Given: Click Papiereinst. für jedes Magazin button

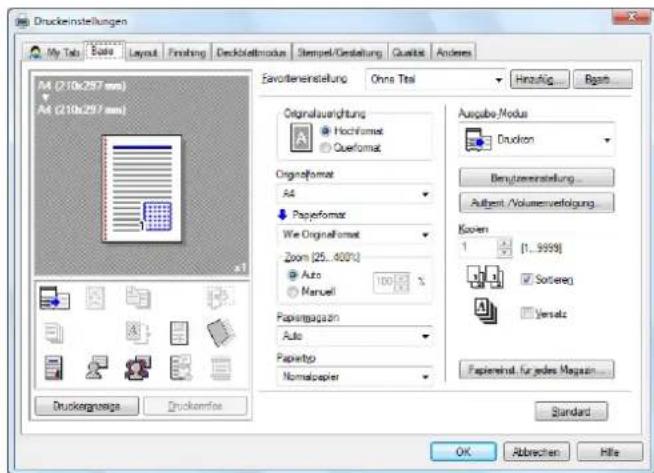Looking at the screenshot, I should tap(536, 370).
